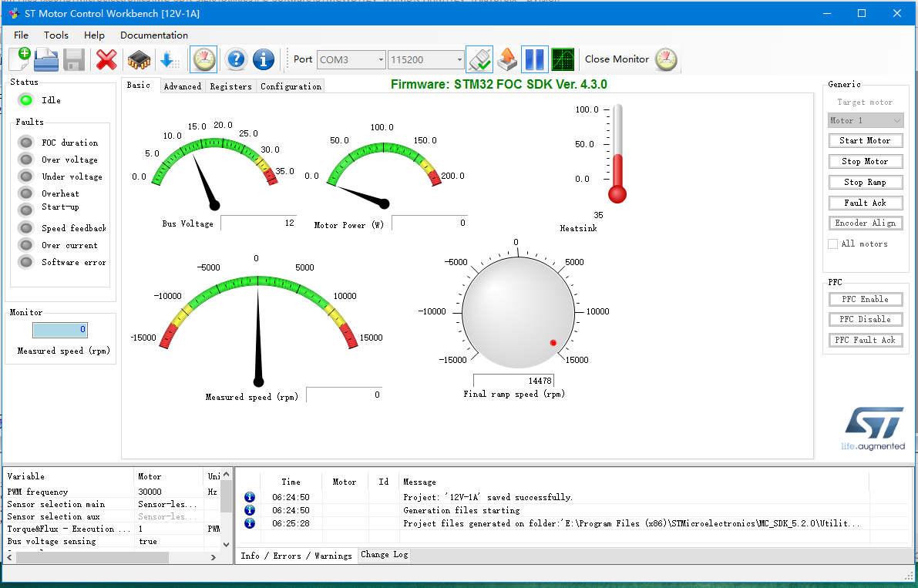Click the Final ramp speed input field

(x=513, y=381)
